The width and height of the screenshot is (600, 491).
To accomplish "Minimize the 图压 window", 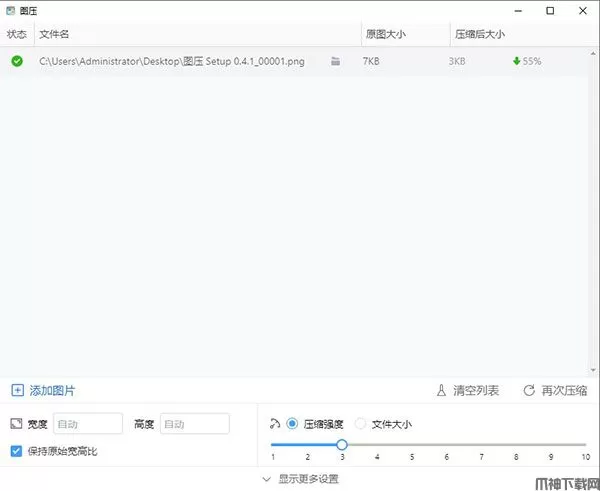I will pos(518,11).
